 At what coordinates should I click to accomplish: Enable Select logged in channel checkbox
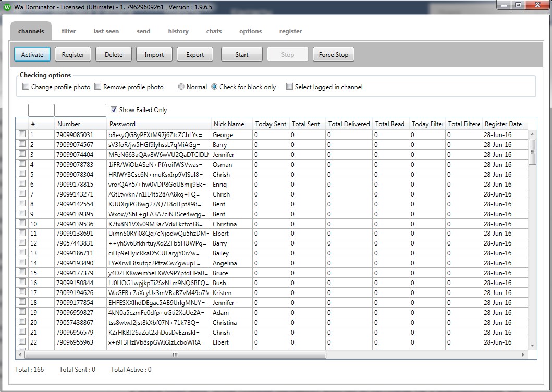tap(289, 87)
